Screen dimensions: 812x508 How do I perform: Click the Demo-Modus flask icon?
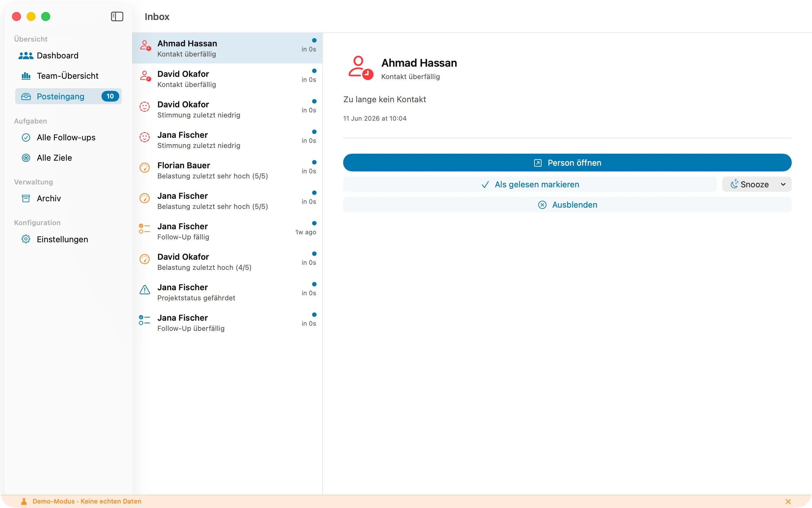click(24, 501)
